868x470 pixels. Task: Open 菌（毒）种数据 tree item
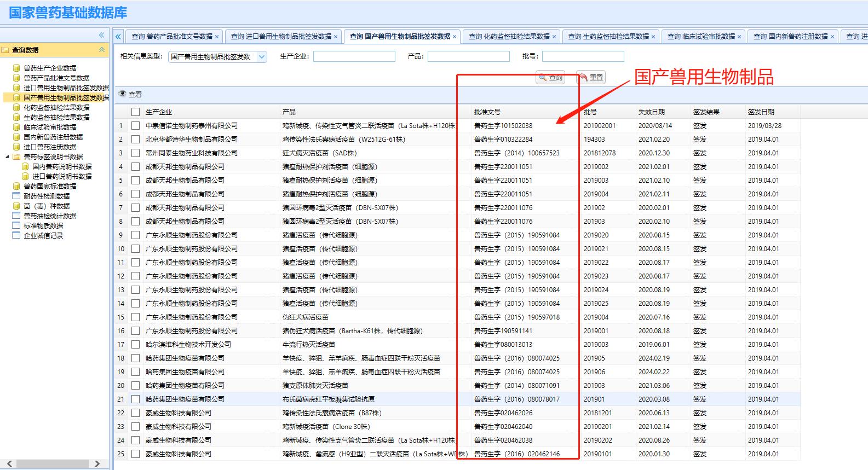tap(47, 206)
